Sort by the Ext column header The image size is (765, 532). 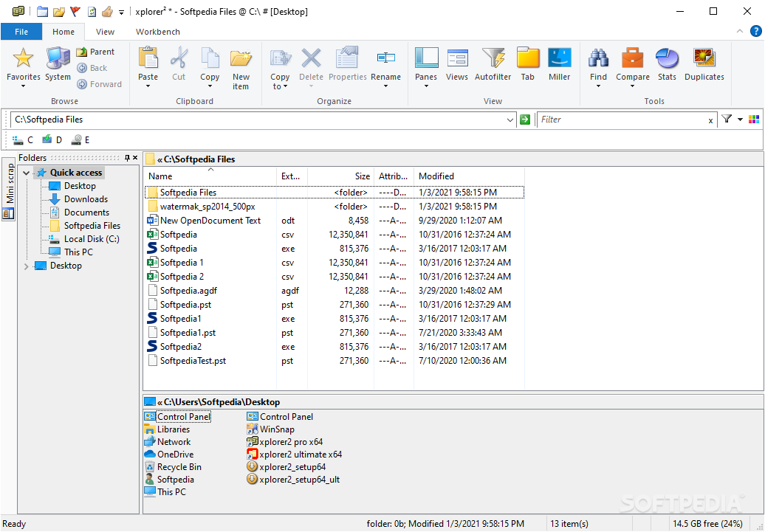pos(292,176)
